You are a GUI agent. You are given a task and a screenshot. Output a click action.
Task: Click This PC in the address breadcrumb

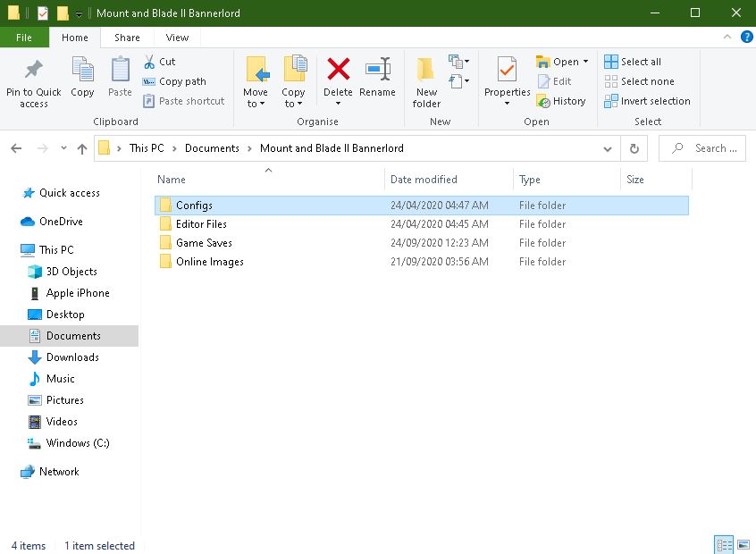[x=147, y=148]
